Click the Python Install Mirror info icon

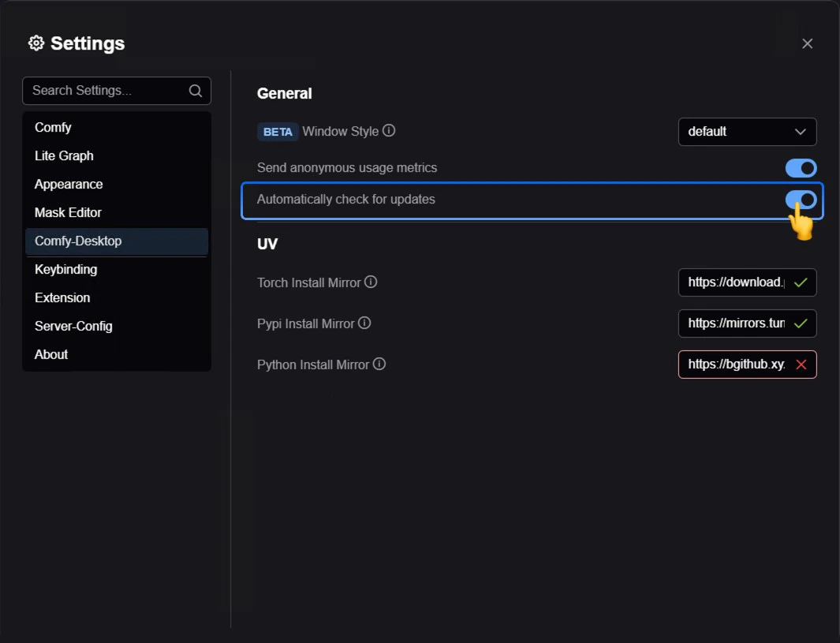click(379, 364)
